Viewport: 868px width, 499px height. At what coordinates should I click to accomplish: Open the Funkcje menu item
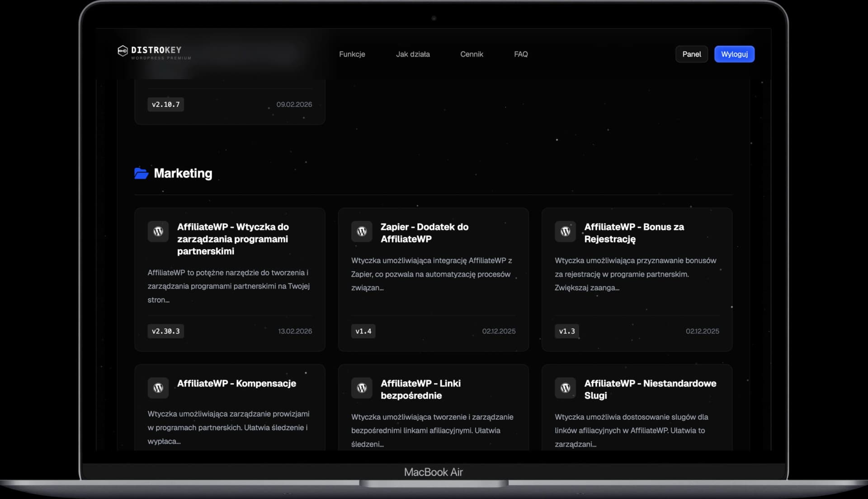tap(352, 54)
